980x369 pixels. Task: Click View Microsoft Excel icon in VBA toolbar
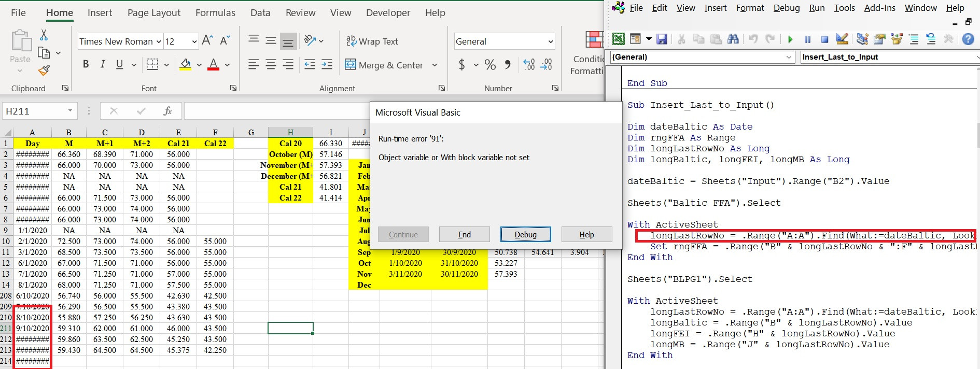click(x=619, y=39)
